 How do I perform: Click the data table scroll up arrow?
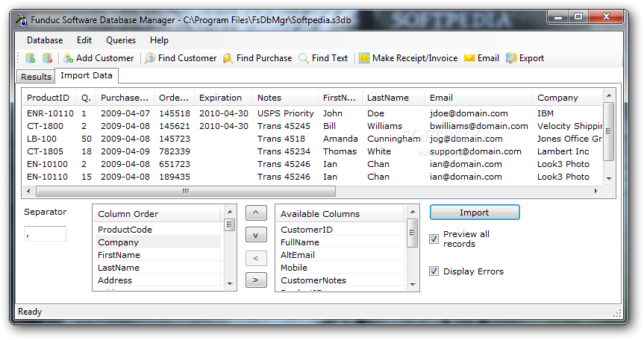coord(609,95)
